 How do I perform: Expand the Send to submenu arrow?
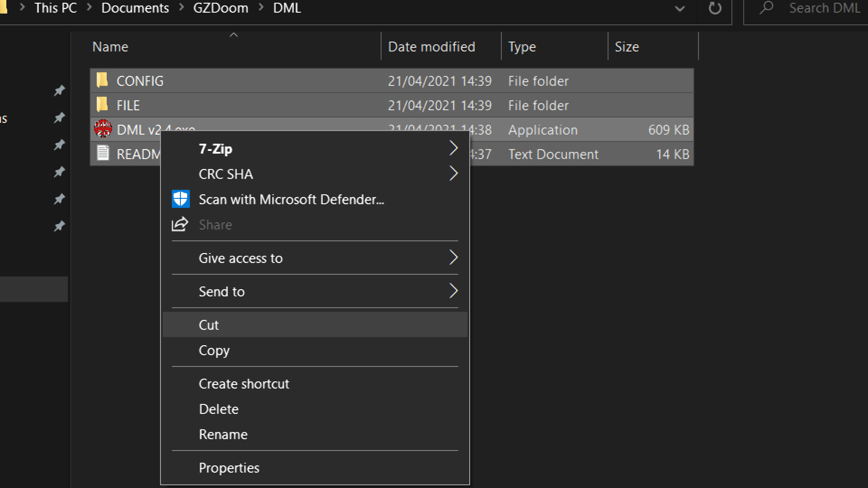(453, 291)
